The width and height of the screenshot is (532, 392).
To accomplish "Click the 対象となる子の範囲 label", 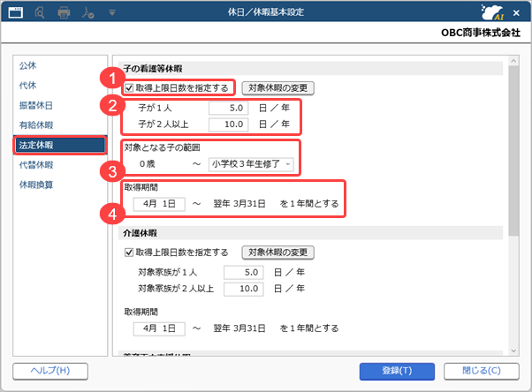I will click(x=163, y=147).
